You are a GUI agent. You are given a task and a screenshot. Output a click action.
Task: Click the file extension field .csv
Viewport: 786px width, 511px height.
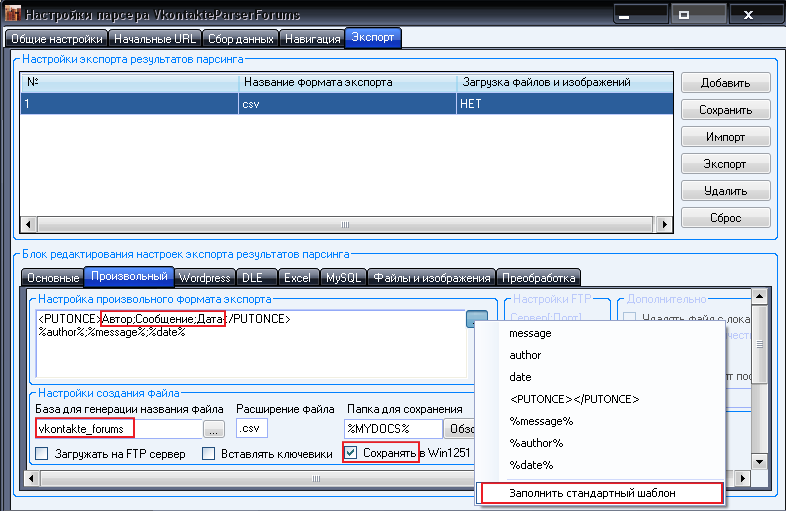pos(252,429)
